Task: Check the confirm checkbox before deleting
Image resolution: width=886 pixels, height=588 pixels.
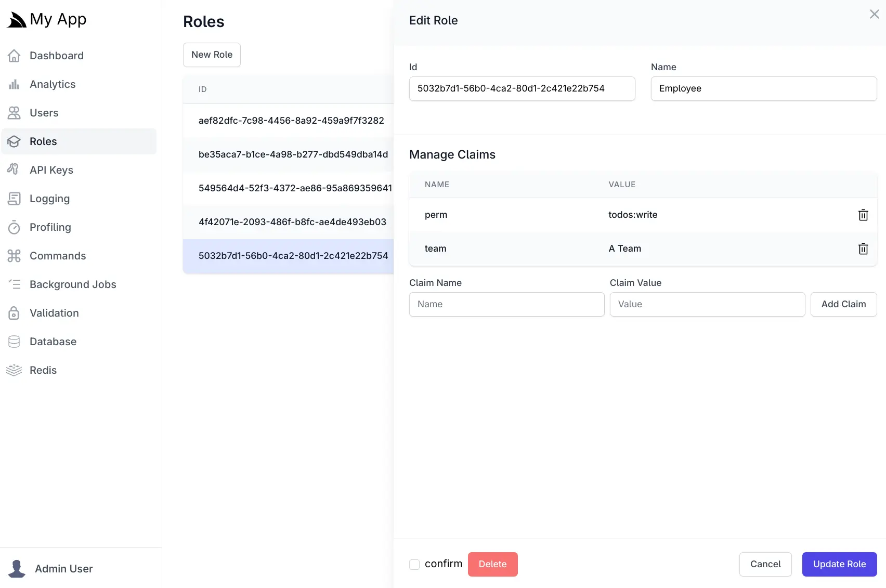Action: (414, 564)
